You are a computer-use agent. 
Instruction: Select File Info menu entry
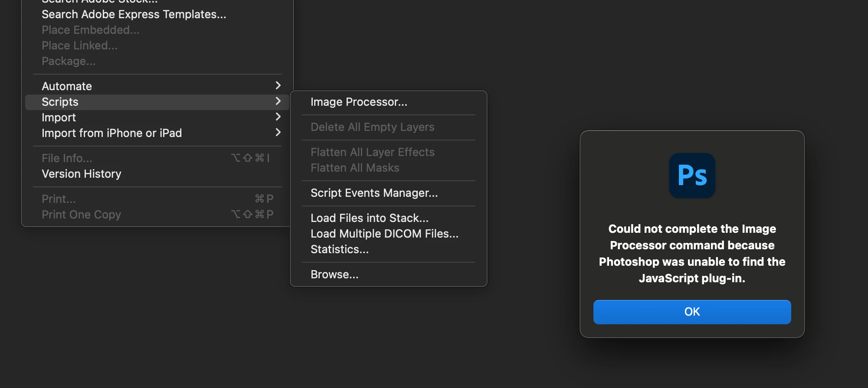tap(157, 158)
